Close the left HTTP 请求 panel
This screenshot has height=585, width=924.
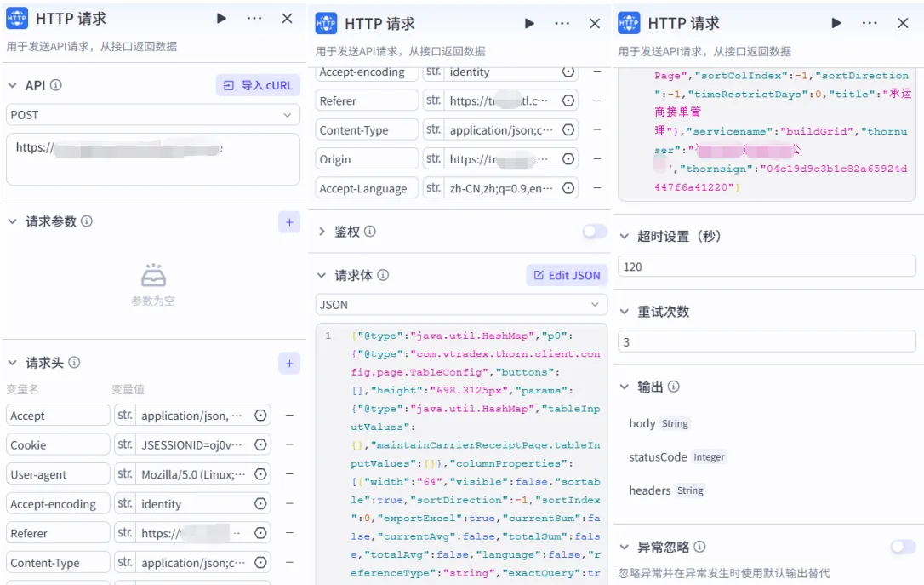287,18
